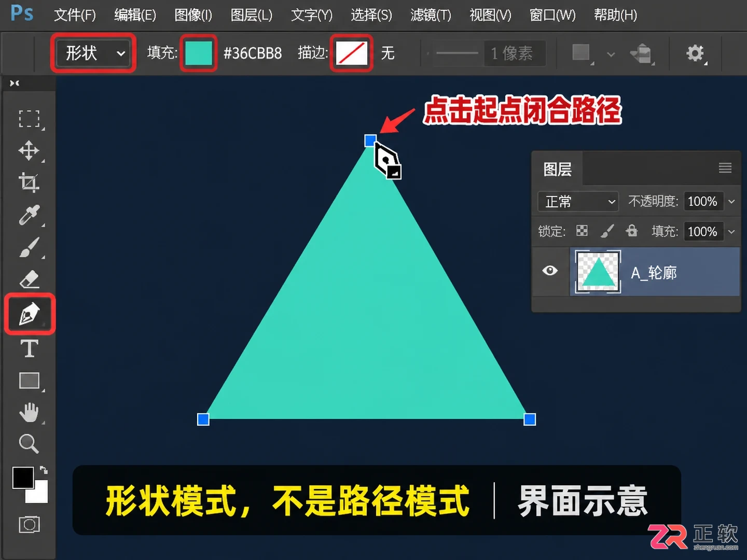The image size is (747, 560).
Task: Select the Crop tool
Action: click(29, 183)
